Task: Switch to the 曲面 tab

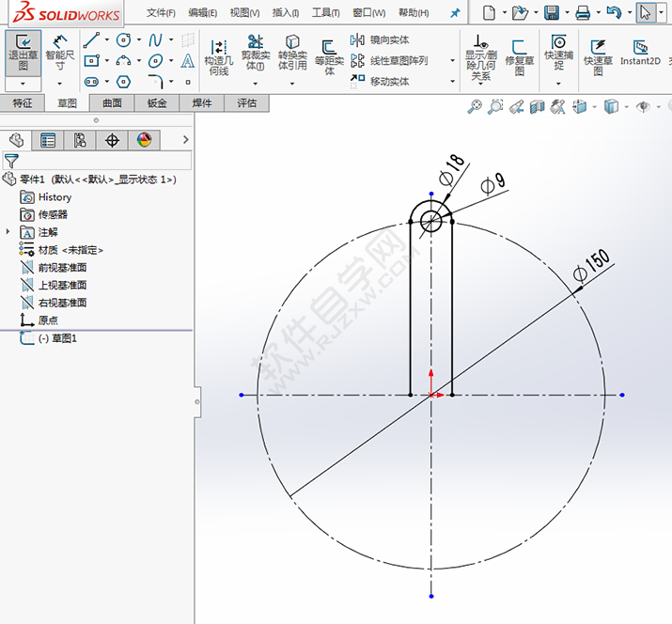Action: 112,103
